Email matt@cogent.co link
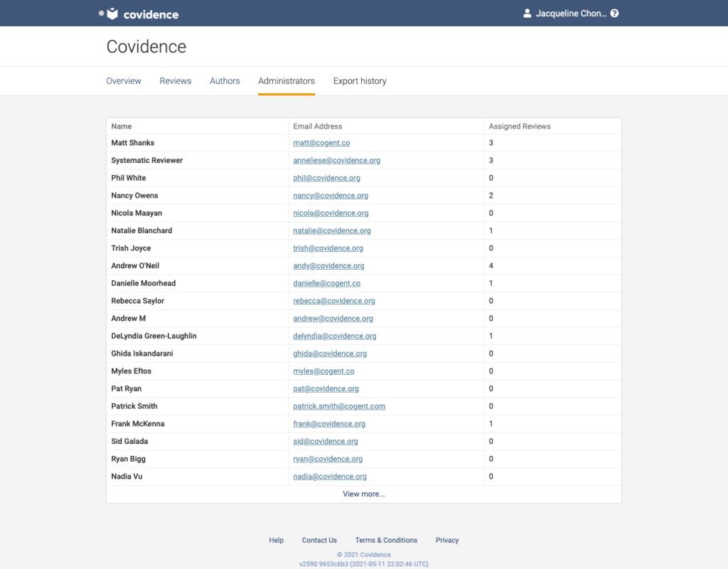This screenshot has height=569, width=728. coord(321,143)
